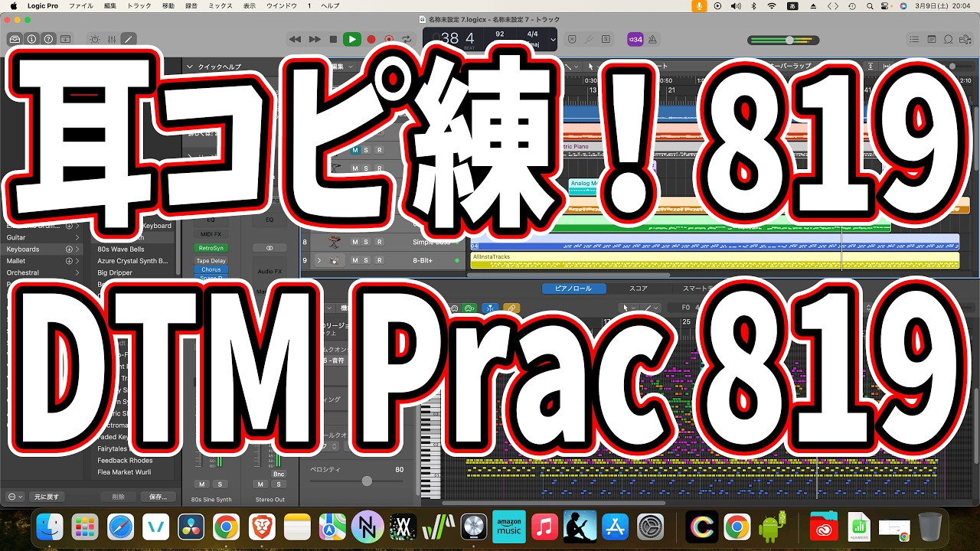Image resolution: width=980 pixels, height=551 pixels.
Task: Collapse the クイックヘルプ section
Action: [191, 67]
